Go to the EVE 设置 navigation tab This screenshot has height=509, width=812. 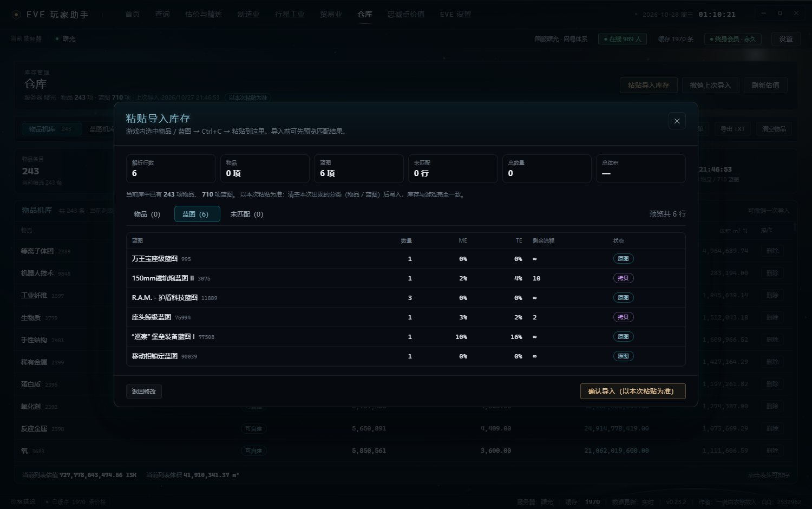tap(455, 15)
